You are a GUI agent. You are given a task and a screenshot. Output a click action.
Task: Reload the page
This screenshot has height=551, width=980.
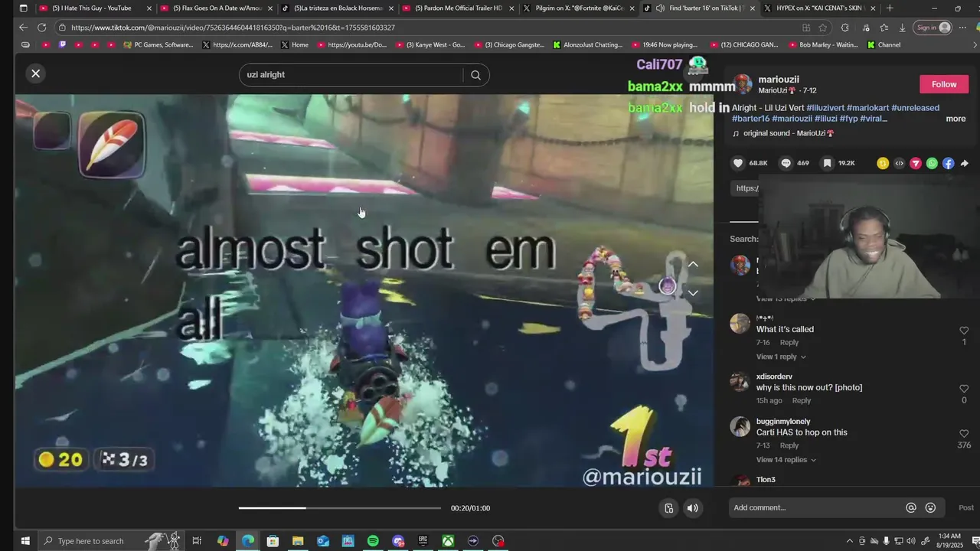(x=41, y=28)
